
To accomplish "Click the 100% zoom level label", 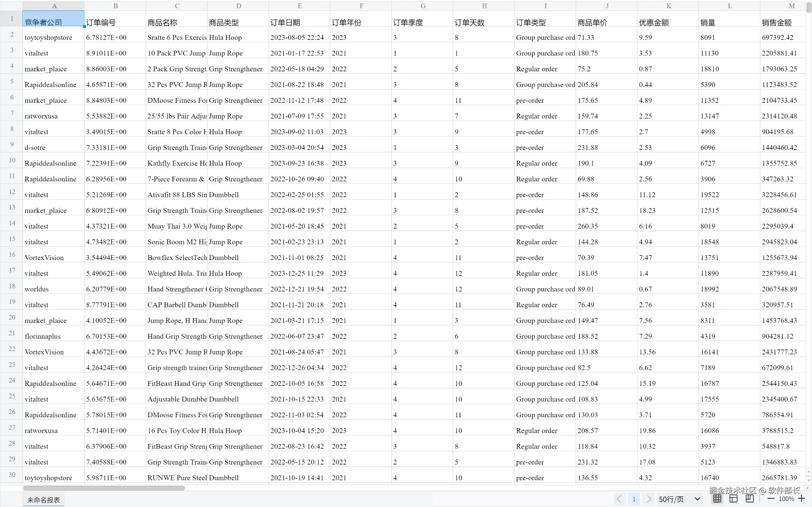I will point(786,499).
